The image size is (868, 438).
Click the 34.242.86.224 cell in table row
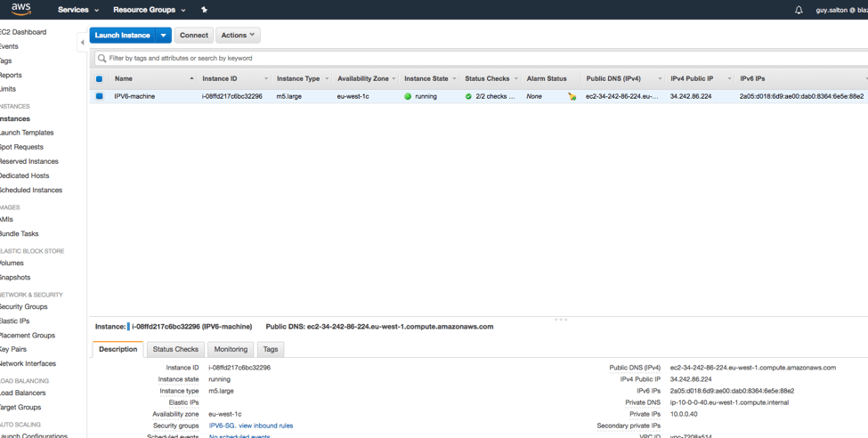[690, 96]
